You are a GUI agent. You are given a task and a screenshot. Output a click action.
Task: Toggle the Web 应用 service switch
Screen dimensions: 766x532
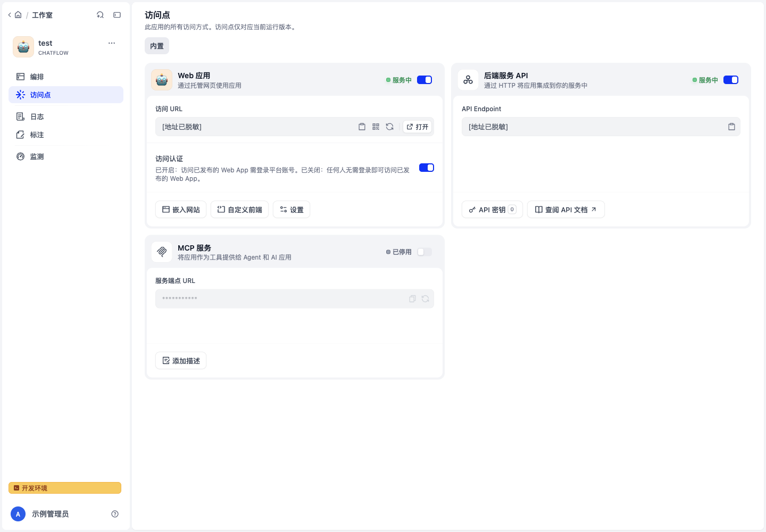point(424,80)
